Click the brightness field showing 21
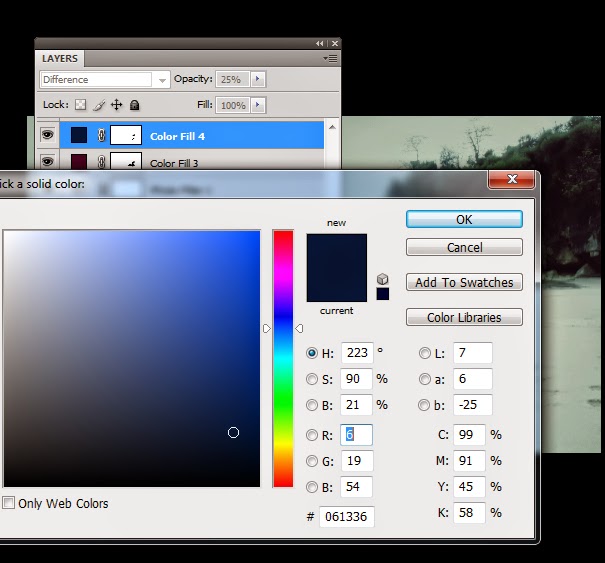 pos(357,405)
